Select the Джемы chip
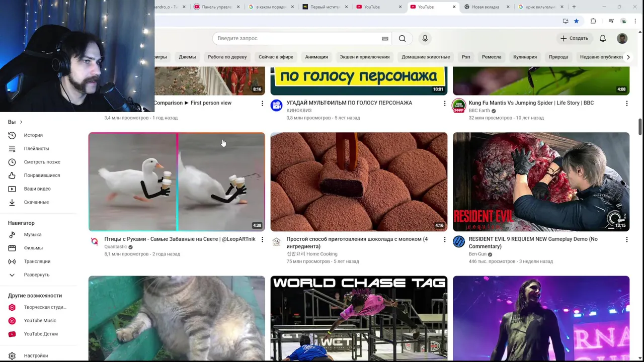This screenshot has width=644, height=362. point(187,57)
